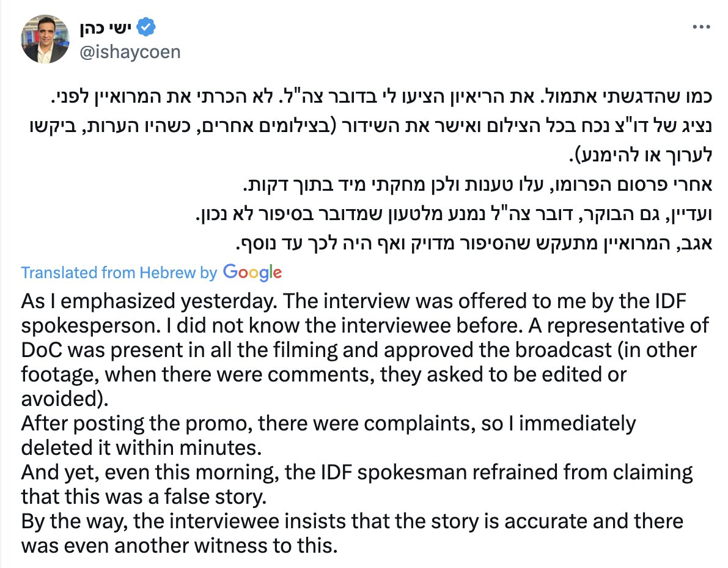Click the line "And yet, even this morning"
The width and height of the screenshot is (728, 568).
pos(357,472)
